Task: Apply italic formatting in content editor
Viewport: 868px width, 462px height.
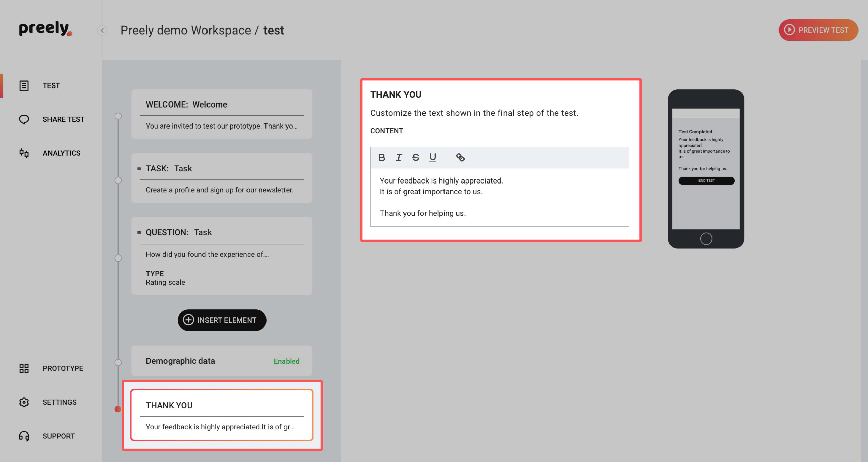Action: coord(399,157)
